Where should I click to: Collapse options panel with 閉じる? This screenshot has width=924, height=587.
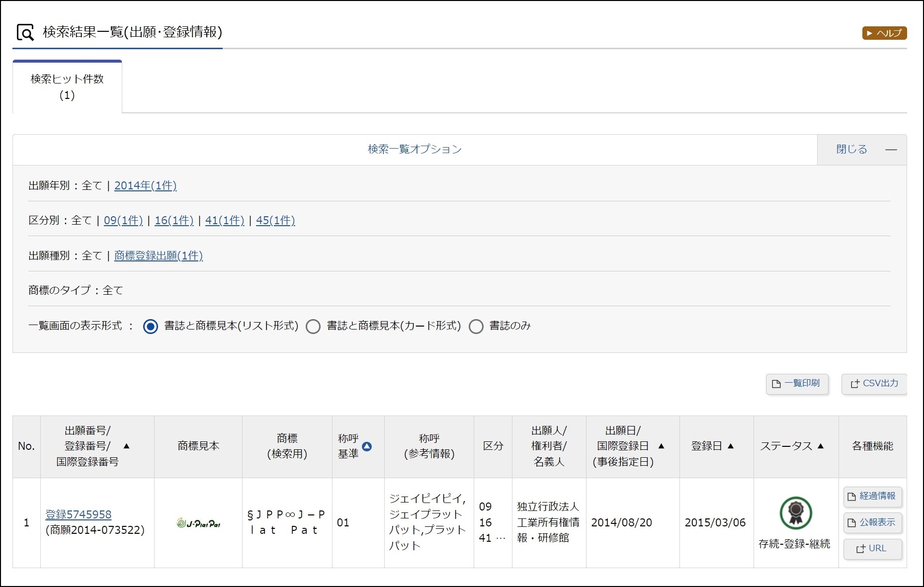pyautogui.click(x=861, y=150)
